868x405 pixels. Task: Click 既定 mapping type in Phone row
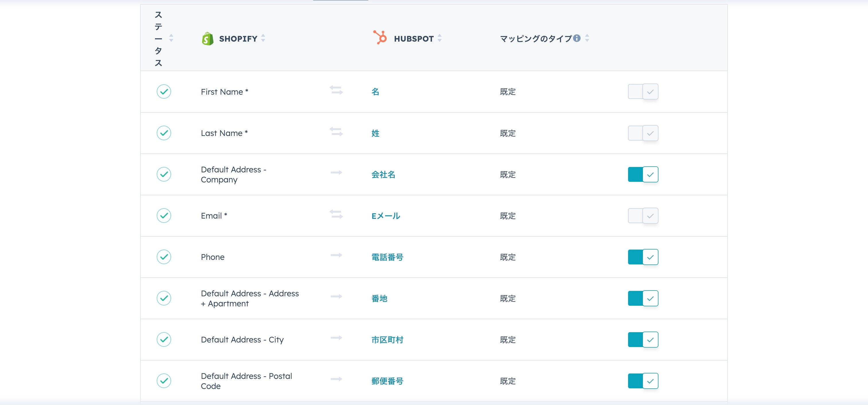508,257
